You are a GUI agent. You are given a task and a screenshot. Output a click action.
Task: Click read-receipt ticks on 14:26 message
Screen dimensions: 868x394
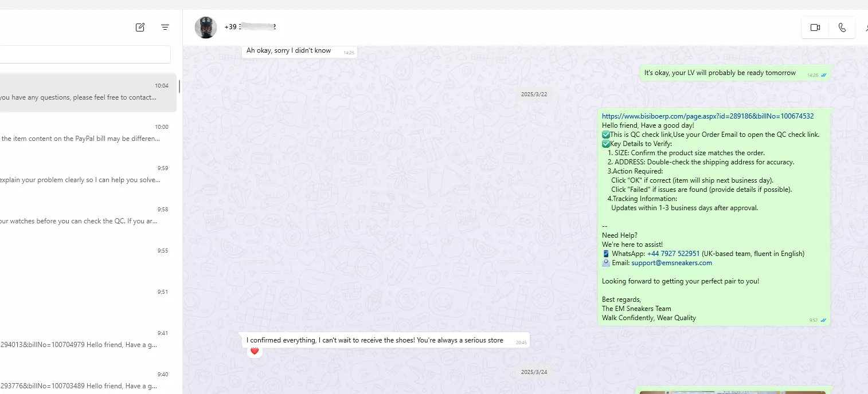(823, 75)
